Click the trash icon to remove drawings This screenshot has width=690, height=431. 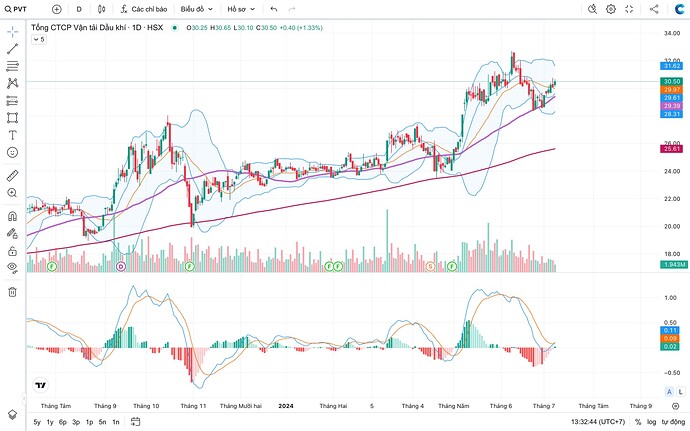pyautogui.click(x=13, y=291)
